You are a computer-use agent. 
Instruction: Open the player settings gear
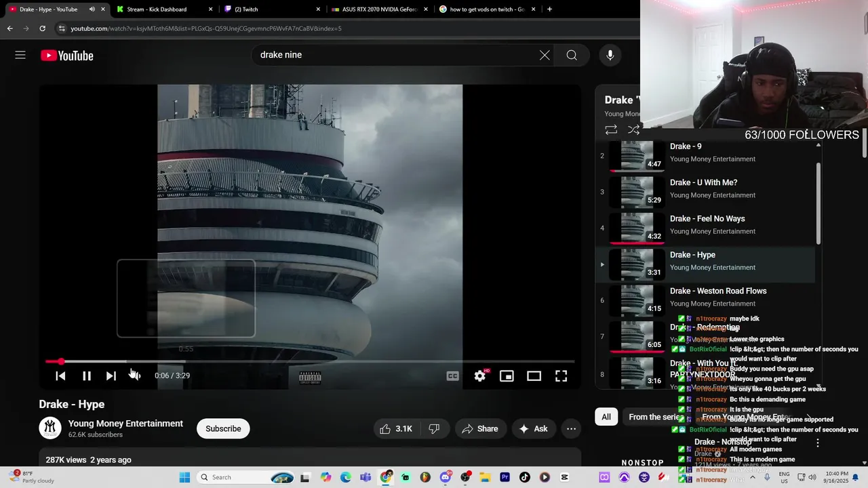click(480, 375)
